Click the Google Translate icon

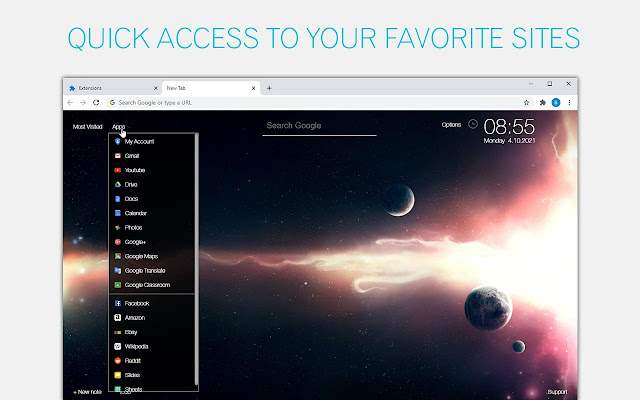coord(118,270)
